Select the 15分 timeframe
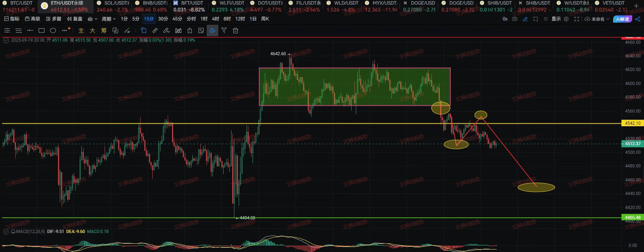Image resolution: width=644 pixels, height=252 pixels. pos(148,19)
